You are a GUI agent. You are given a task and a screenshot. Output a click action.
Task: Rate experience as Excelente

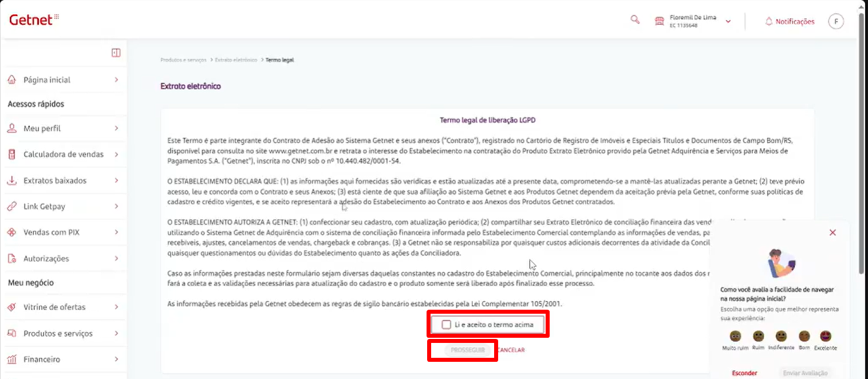826,336
